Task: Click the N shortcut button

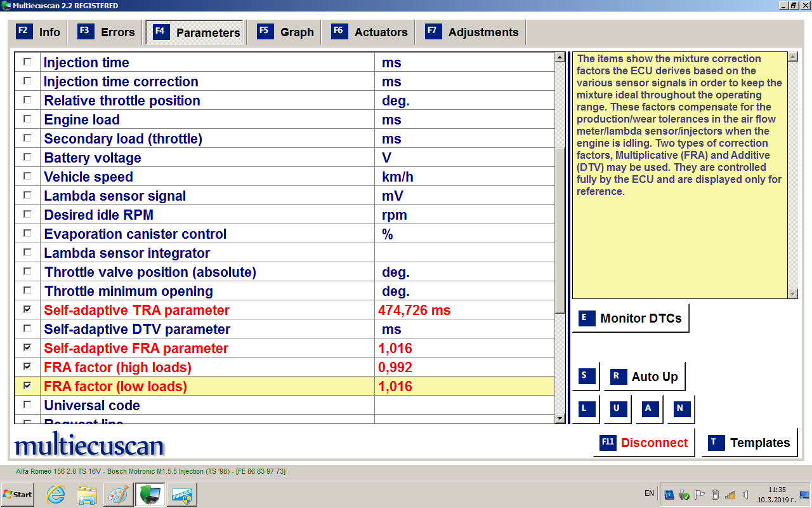Action: 679,409
